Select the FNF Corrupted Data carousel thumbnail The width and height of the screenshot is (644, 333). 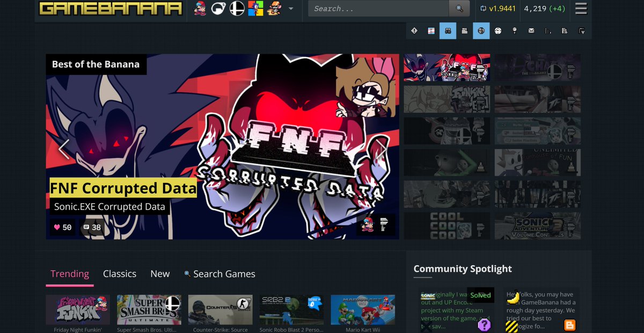[x=447, y=67]
